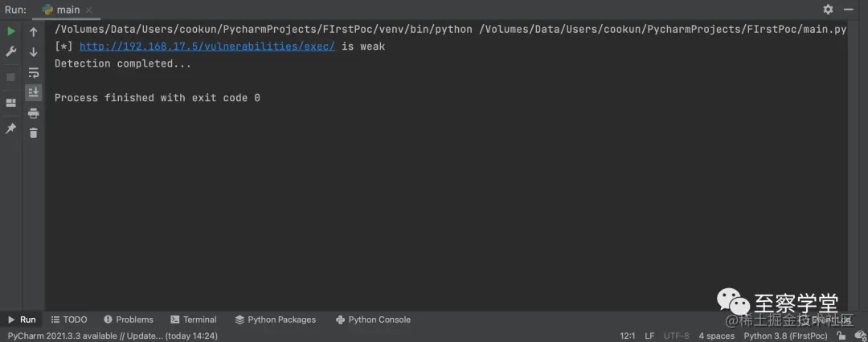
Task: Rerun main with the green play icon
Action: (11, 31)
